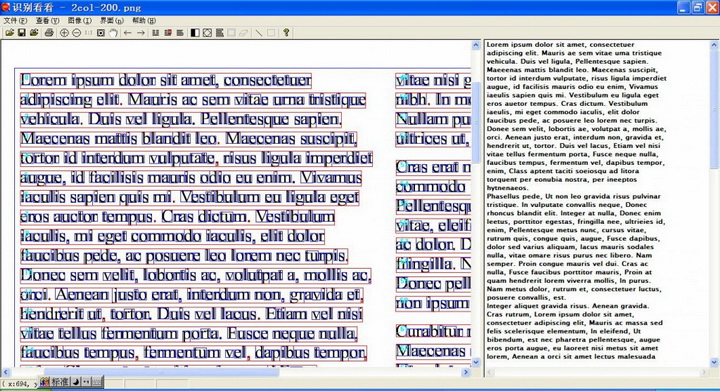The height and width of the screenshot is (391, 720).
Task: Open the 帮助 menu
Action: 144,21
